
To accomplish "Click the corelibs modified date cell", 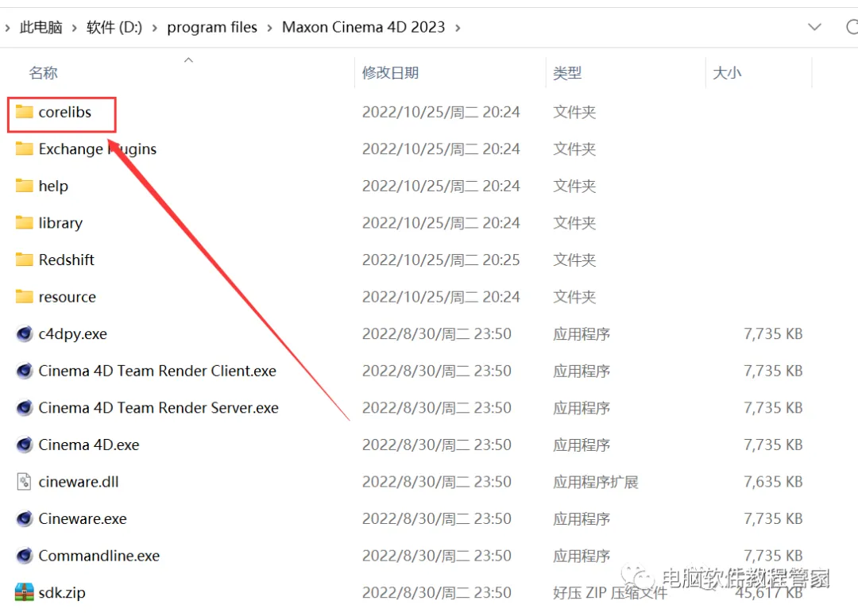I will click(441, 112).
